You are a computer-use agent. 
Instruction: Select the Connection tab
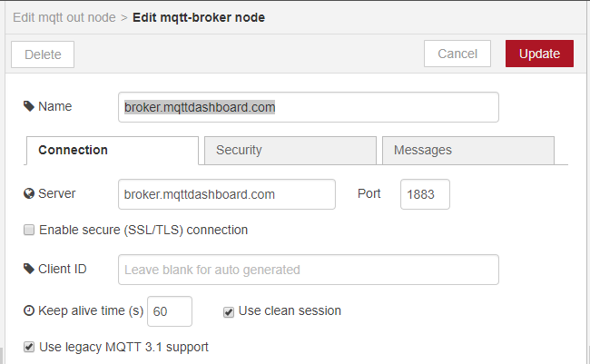(x=113, y=150)
